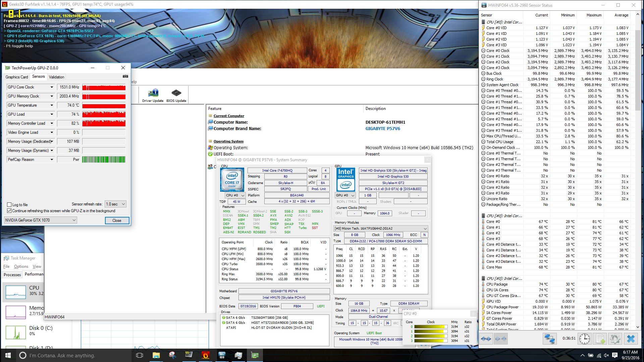Screen dimensions: 644x362
Task: Enable the Log to file checkbox
Action: pos(9,204)
